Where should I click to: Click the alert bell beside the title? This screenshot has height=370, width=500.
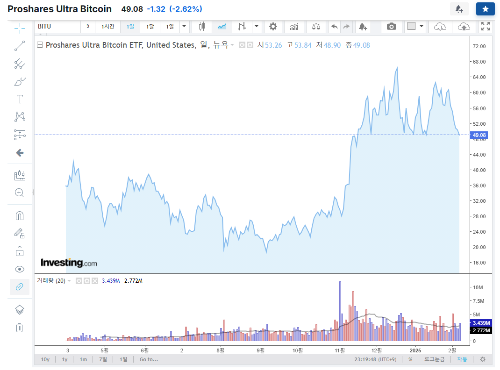pyautogui.click(x=459, y=9)
